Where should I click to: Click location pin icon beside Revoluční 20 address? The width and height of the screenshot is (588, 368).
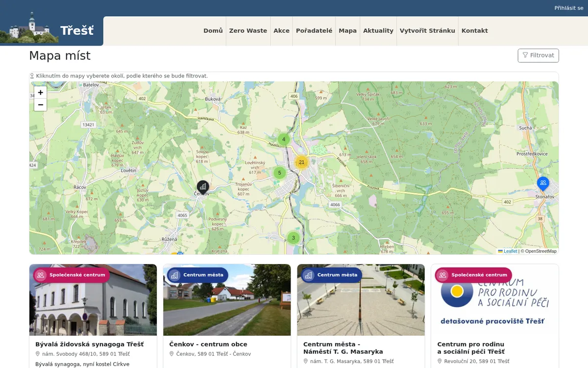(x=440, y=361)
